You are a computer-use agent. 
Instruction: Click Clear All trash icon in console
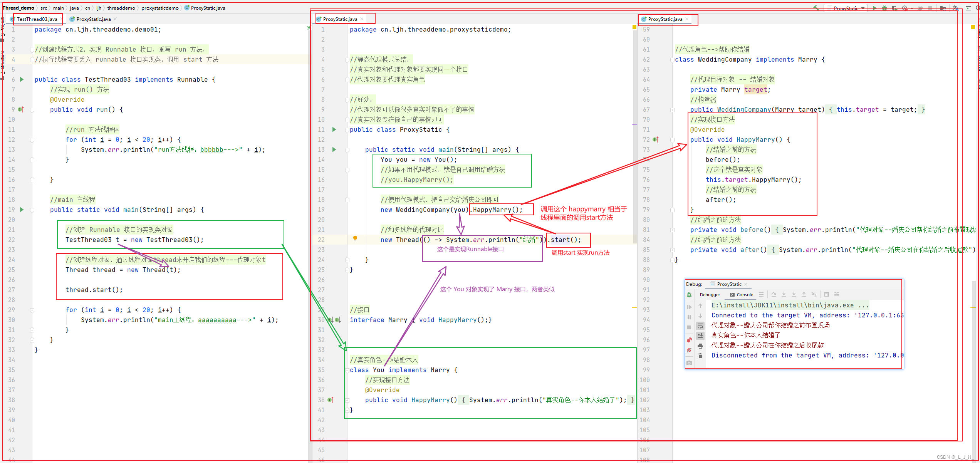(x=700, y=356)
